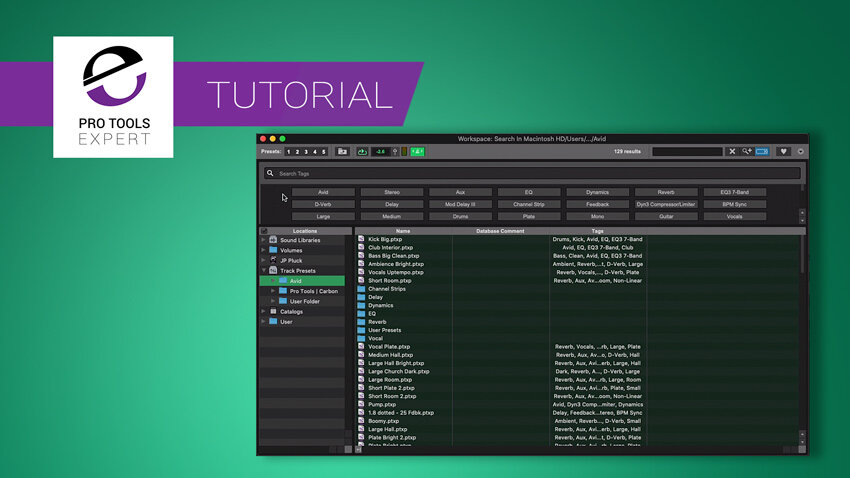Select the Channel Strip tag button
The image size is (850, 478).
click(529, 204)
